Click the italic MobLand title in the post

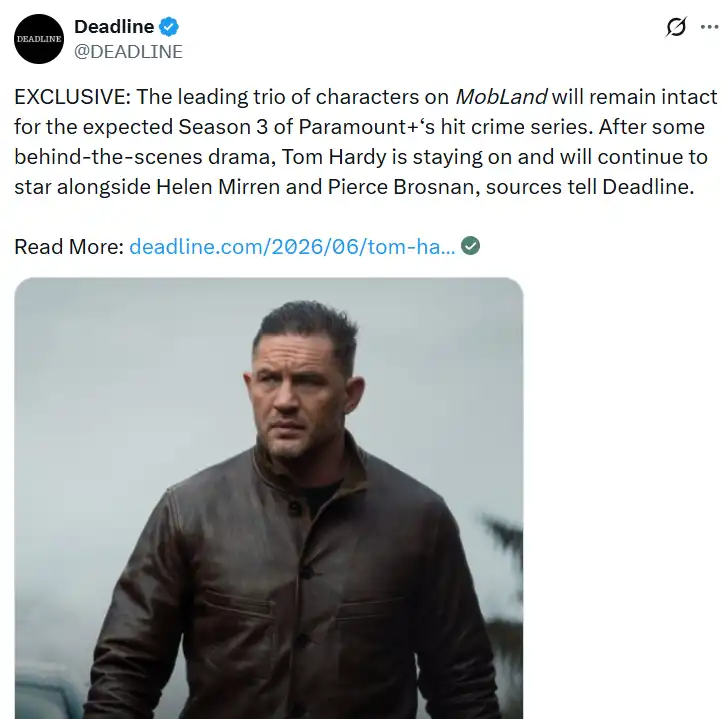501,97
